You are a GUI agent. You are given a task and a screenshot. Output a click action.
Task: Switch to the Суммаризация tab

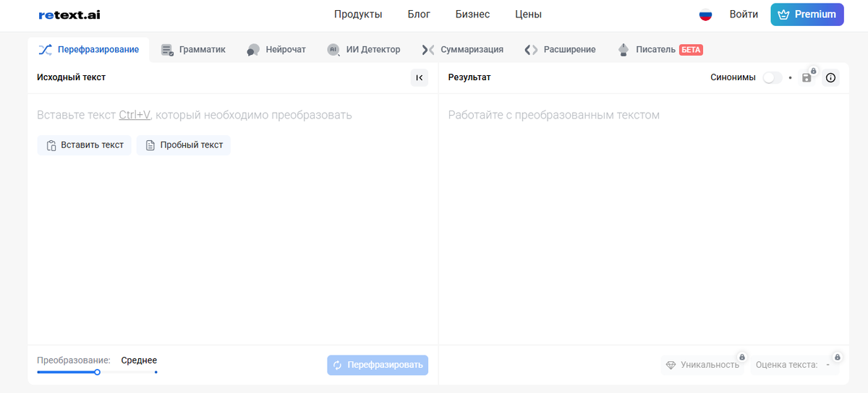tap(462, 50)
